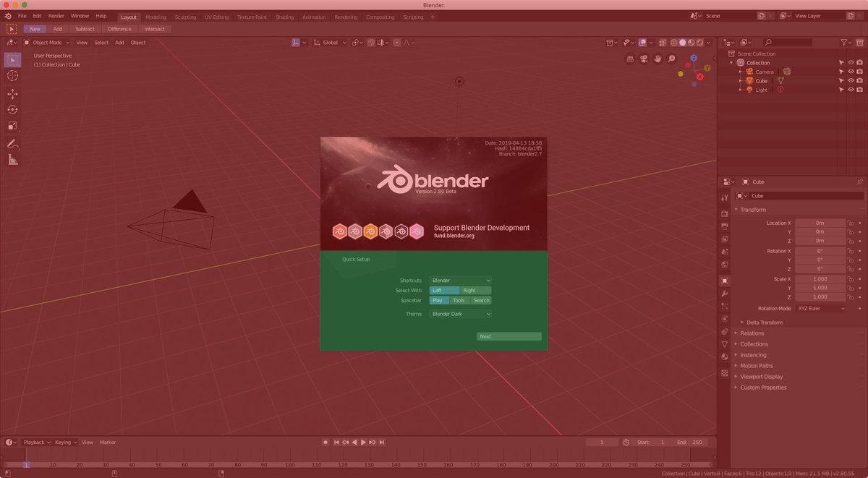The height and width of the screenshot is (478, 868).
Task: Open the Theme dropdown Blender Dark
Action: [461, 314]
